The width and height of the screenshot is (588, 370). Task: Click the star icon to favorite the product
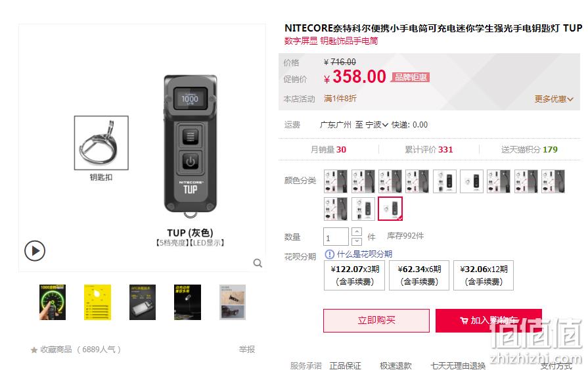point(34,350)
